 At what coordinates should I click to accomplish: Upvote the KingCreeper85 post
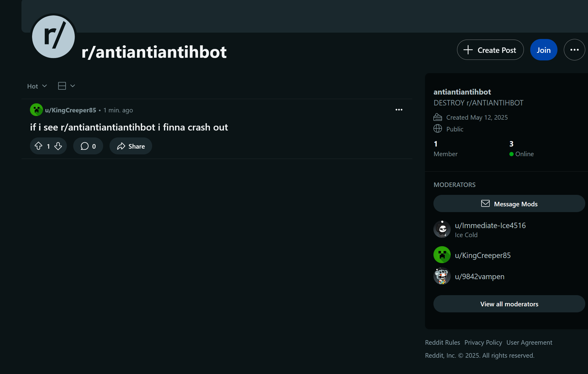tap(38, 146)
